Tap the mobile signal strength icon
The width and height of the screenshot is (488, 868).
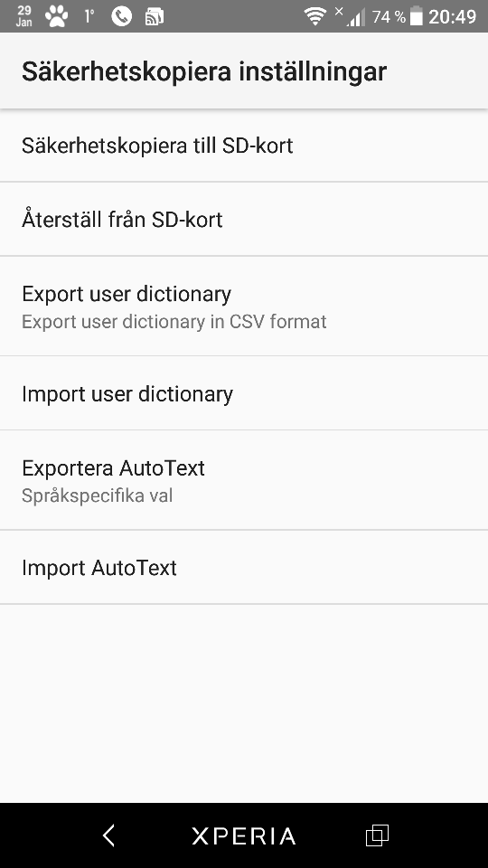(x=351, y=16)
